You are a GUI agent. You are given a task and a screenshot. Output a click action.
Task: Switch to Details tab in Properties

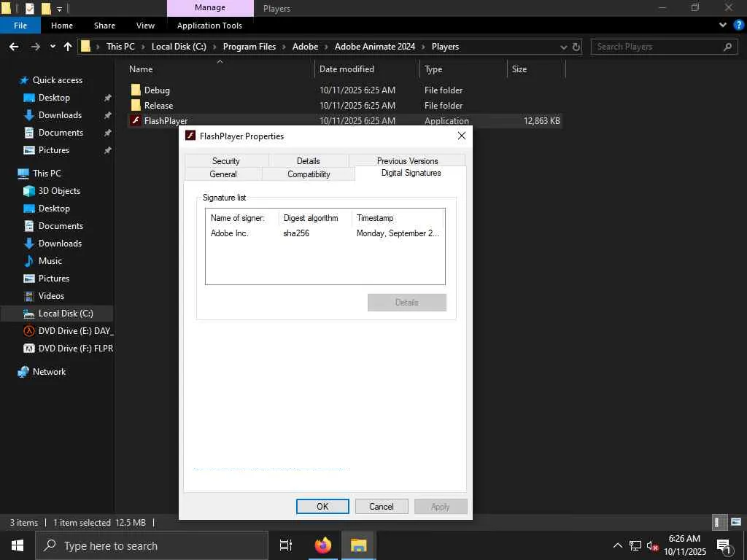(309, 161)
